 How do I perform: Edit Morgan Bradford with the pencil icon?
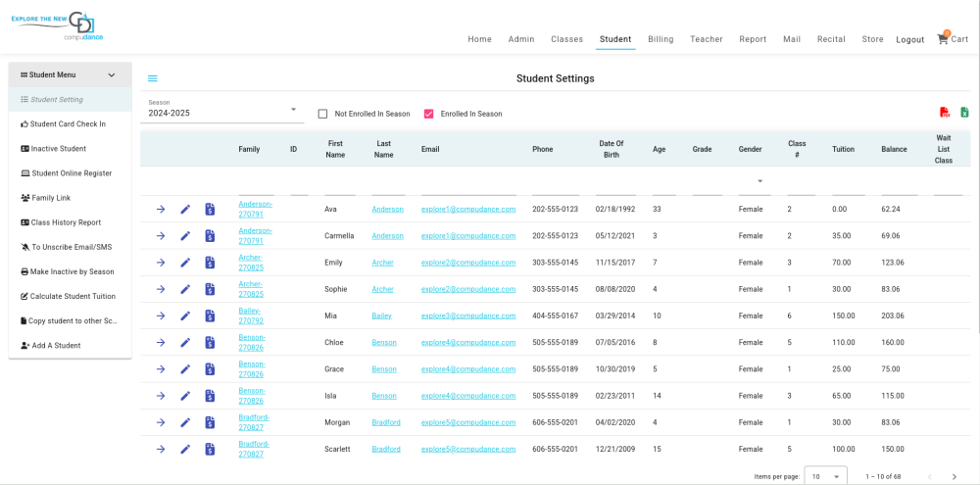click(x=185, y=422)
